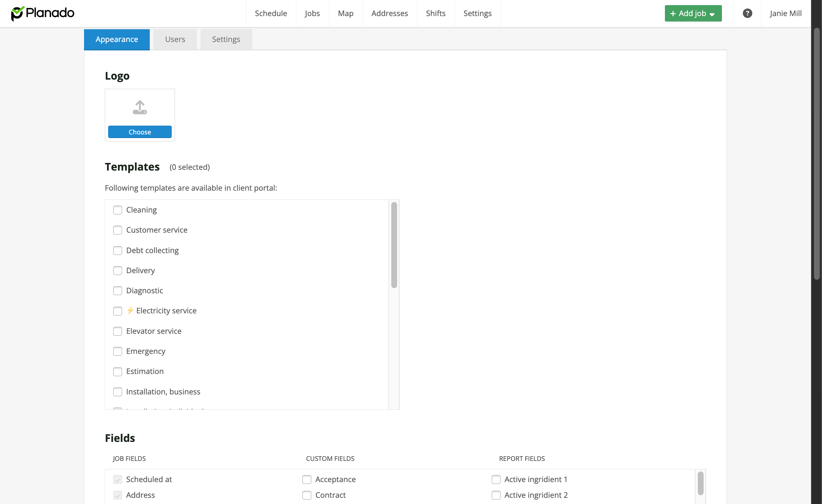
Task: Click the fields list scrollbar handle
Action: pos(700,483)
